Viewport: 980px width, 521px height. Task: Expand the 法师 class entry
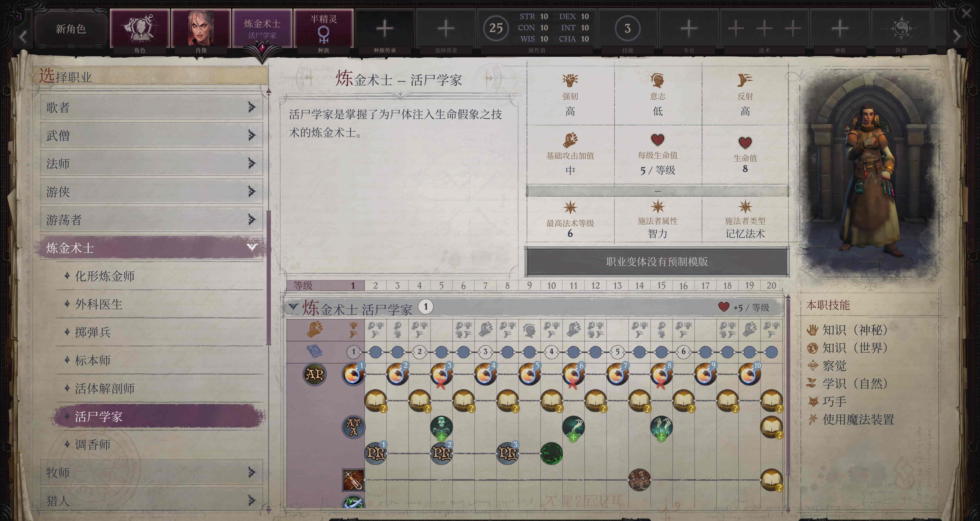tap(151, 164)
